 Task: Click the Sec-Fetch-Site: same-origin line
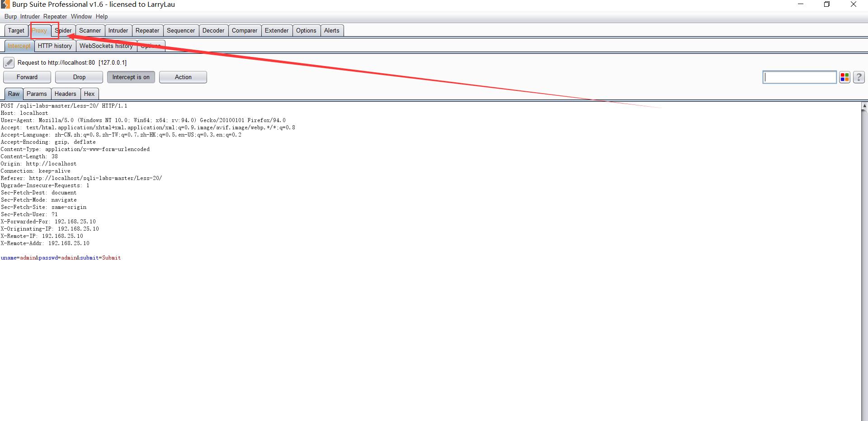point(44,207)
